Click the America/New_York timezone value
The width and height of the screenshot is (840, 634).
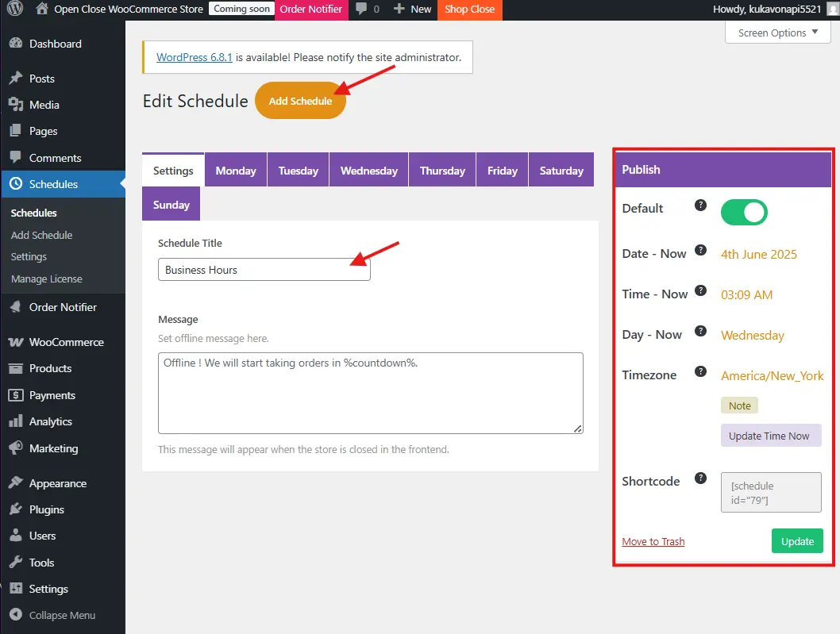tap(772, 375)
